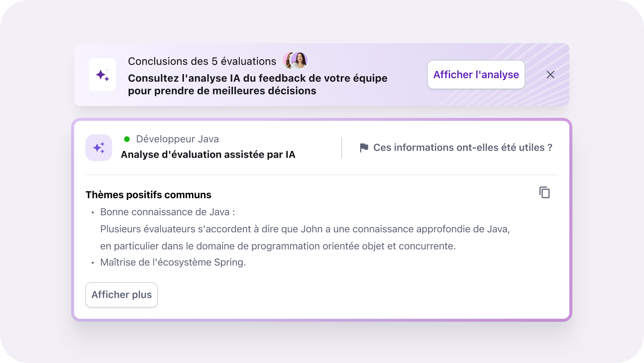Viewport: 644px width, 363px height.
Task: Open the analysis via Afficher l'analyse
Action: pos(476,75)
